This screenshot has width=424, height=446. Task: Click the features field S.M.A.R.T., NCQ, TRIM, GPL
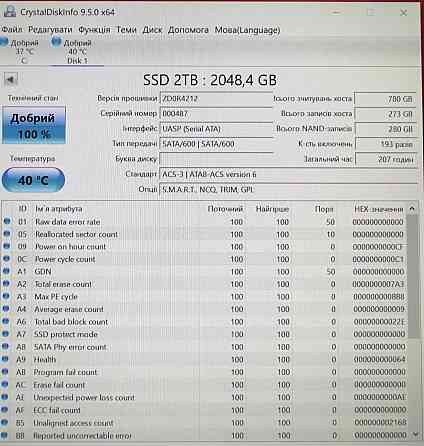(x=288, y=189)
